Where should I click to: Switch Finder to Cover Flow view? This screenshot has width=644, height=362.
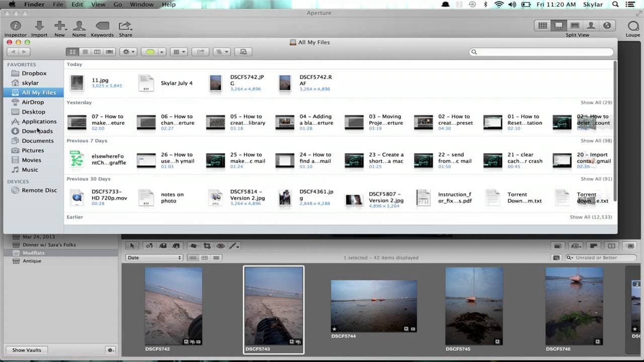[x=109, y=52]
